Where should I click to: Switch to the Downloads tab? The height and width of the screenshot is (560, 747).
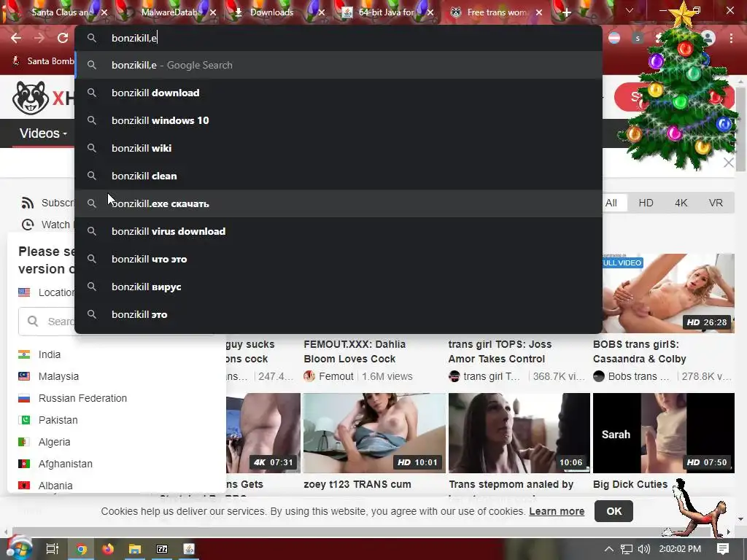(x=271, y=13)
